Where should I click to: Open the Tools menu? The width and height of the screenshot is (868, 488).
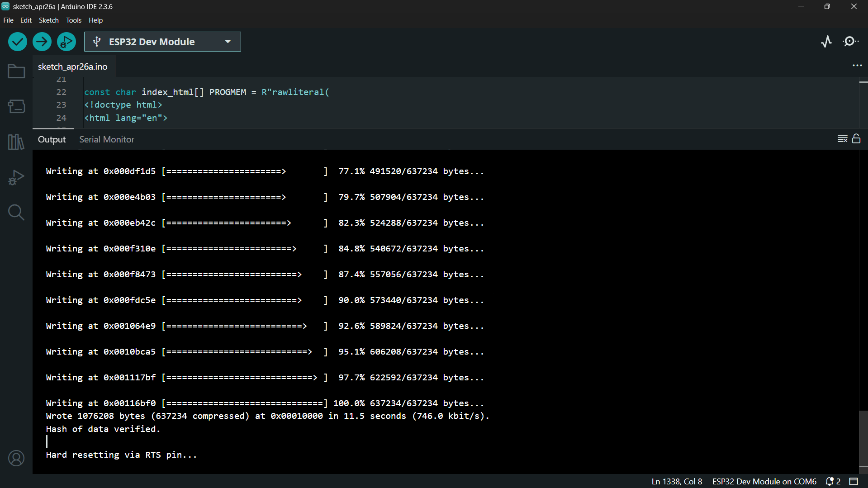pos(74,20)
